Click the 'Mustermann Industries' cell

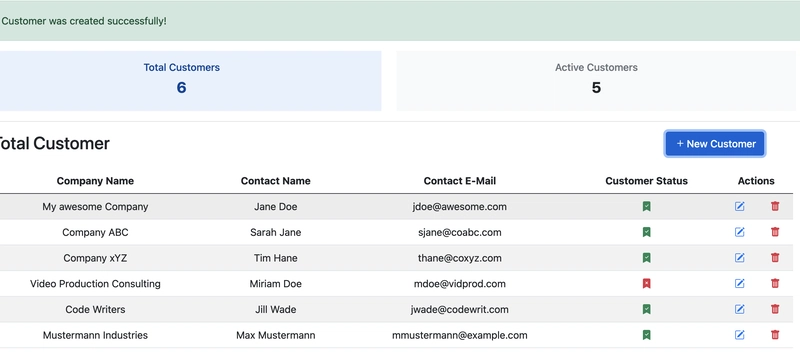click(x=95, y=335)
